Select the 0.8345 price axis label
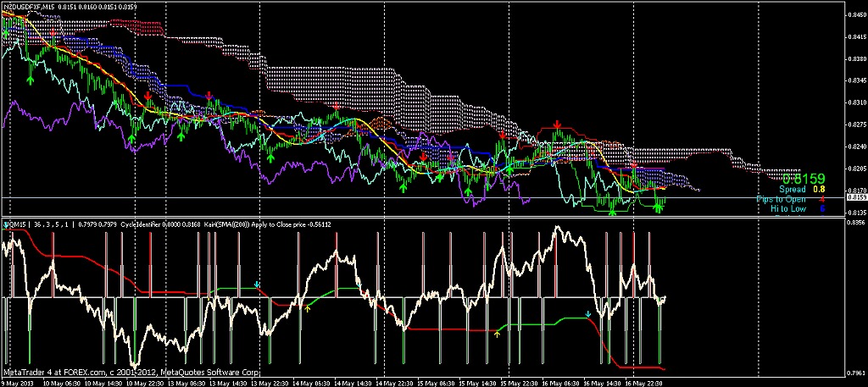 click(858, 80)
